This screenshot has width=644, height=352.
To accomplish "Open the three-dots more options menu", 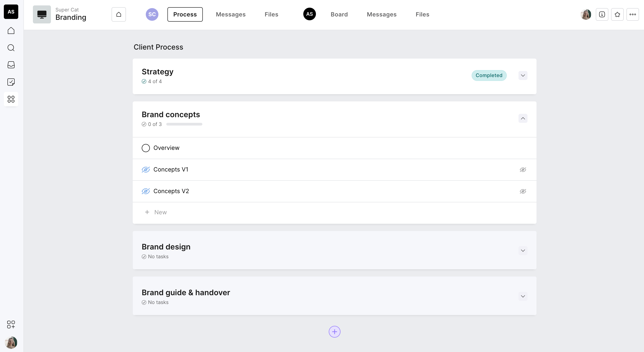I will pyautogui.click(x=633, y=14).
